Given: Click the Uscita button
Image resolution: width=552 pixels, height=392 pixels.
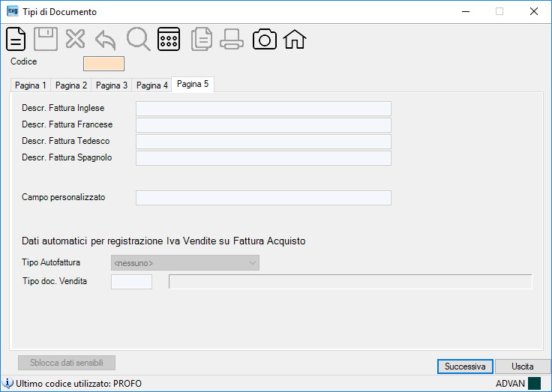Looking at the screenshot, I should point(523,367).
